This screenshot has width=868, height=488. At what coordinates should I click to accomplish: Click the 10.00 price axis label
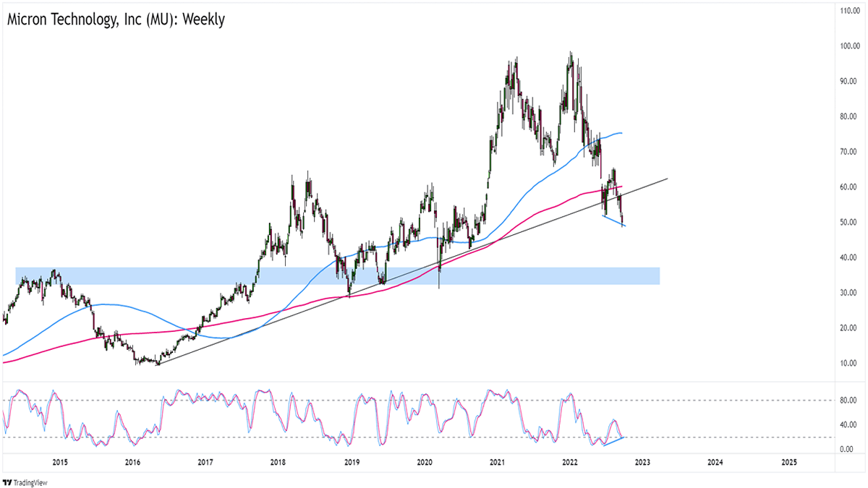(x=848, y=364)
